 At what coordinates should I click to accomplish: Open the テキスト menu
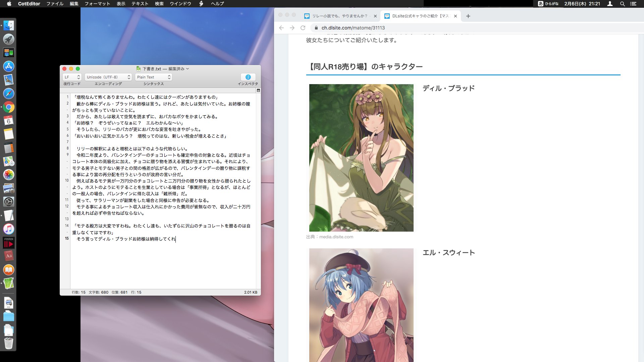(x=140, y=4)
